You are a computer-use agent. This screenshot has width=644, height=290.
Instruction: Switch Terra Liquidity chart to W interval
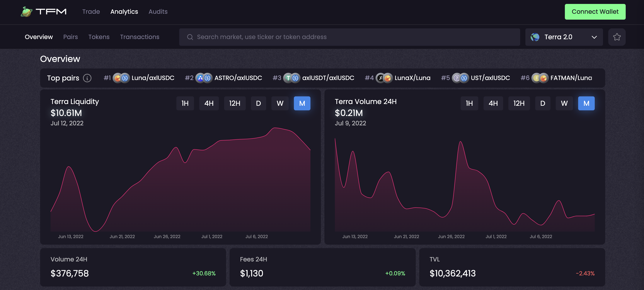click(x=280, y=103)
